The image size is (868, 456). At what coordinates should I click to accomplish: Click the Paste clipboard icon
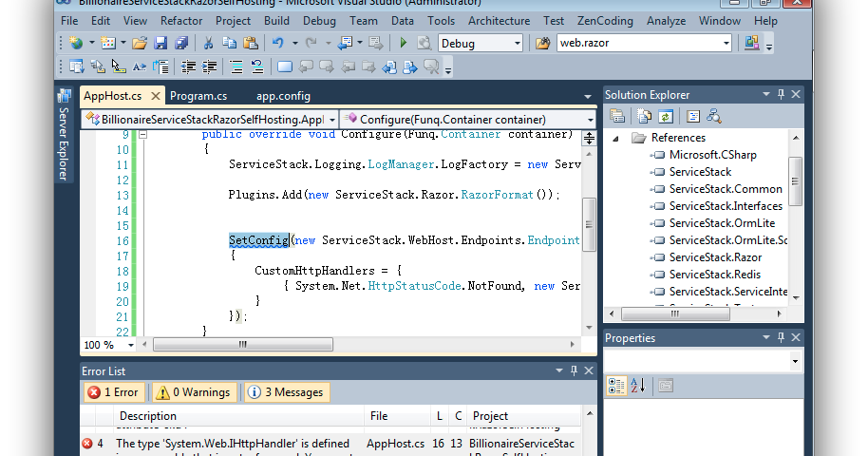pyautogui.click(x=251, y=43)
